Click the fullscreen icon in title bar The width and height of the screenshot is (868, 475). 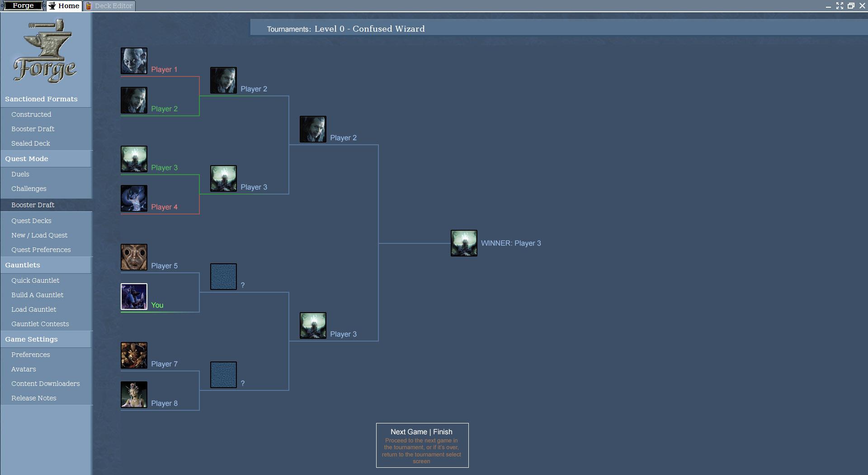pyautogui.click(x=840, y=6)
